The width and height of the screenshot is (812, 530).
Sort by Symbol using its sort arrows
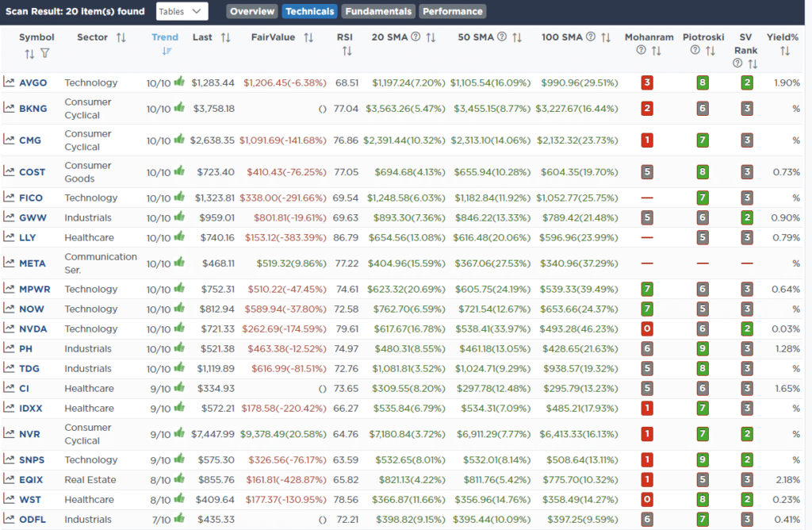pos(29,54)
